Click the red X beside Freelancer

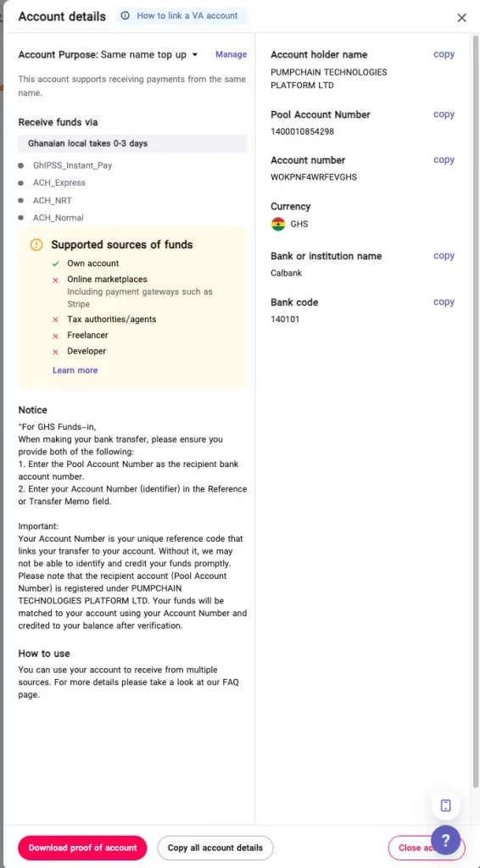coord(55,336)
